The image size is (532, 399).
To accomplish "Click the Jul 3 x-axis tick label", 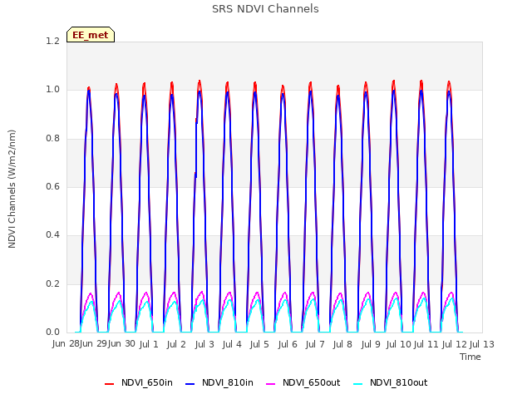I will click(x=204, y=344).
